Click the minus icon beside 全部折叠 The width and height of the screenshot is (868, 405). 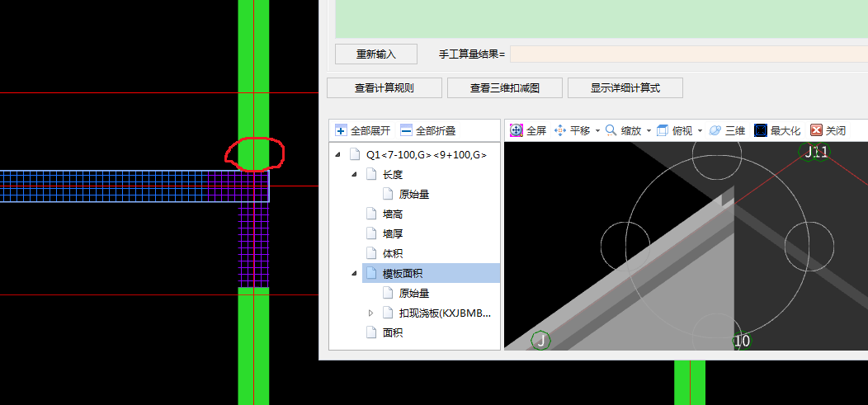[406, 131]
